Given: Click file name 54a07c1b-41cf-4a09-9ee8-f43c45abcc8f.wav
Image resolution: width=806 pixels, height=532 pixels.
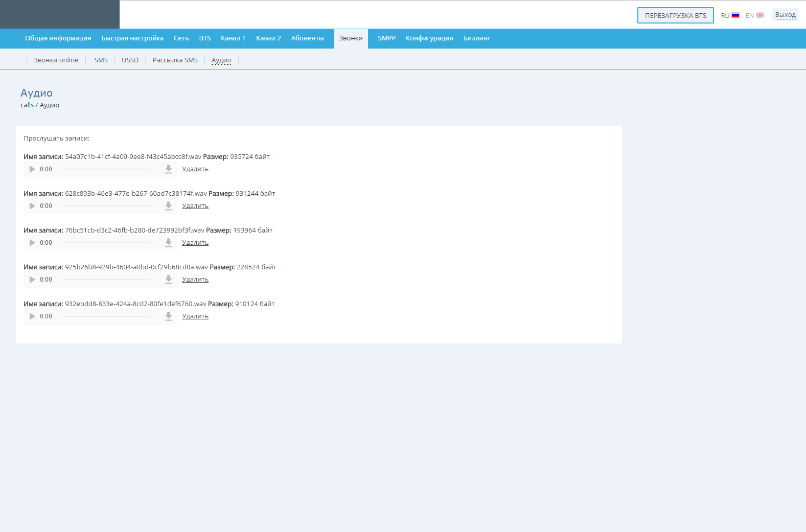Looking at the screenshot, I should [x=133, y=157].
